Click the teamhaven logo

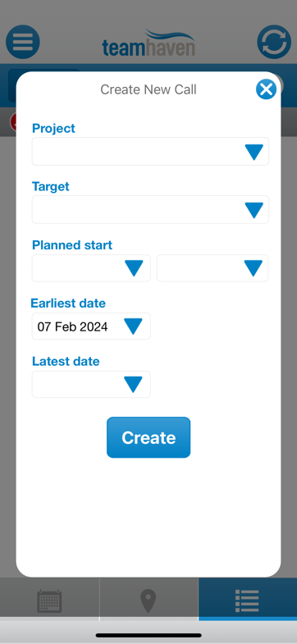click(x=148, y=43)
